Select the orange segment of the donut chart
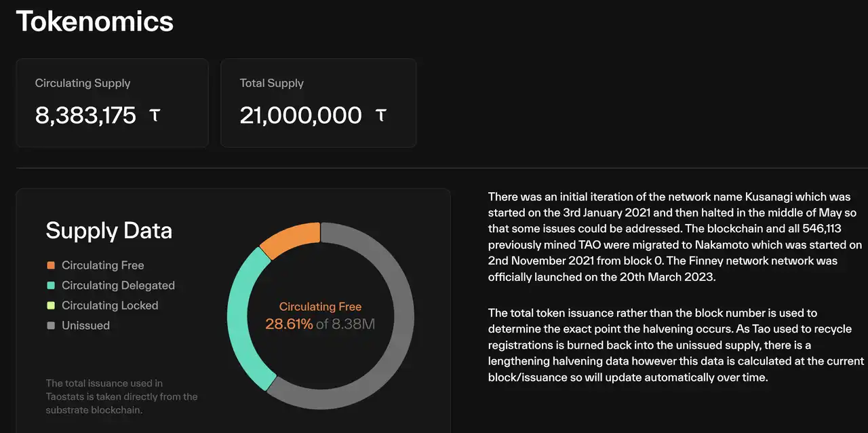The width and height of the screenshot is (868, 433). (x=290, y=239)
